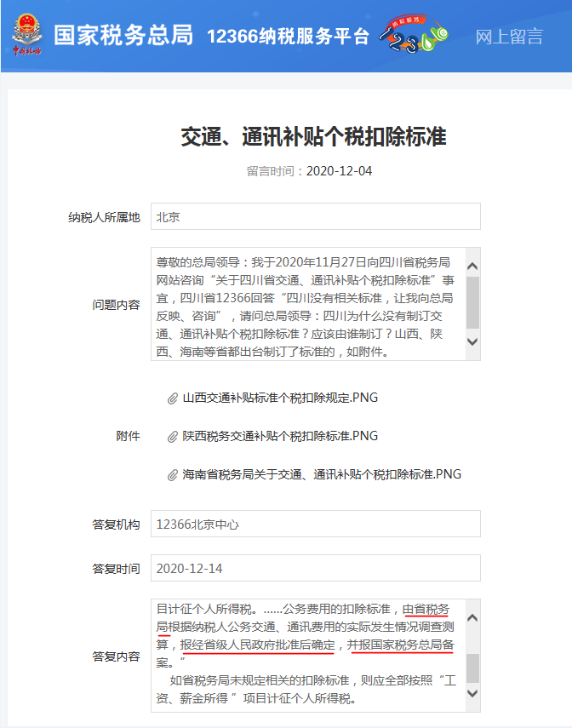Click the 纳税人所属地 field showing 北京
This screenshot has width=572, height=728.
point(316,216)
